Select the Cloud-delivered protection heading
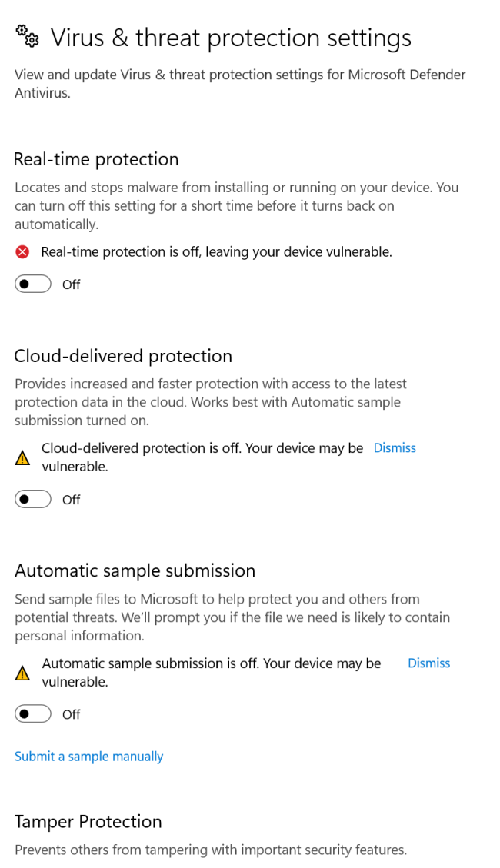The width and height of the screenshot is (500, 868). point(123,356)
